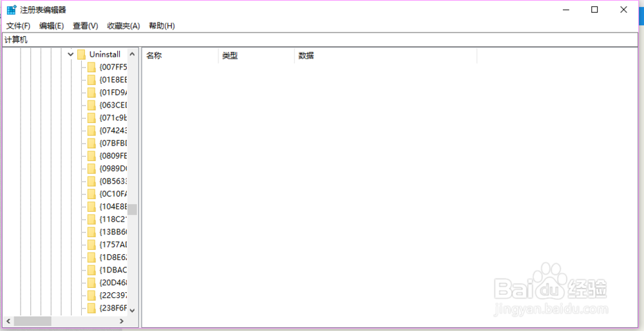Click folder icon of {1757AE key
The height and width of the screenshot is (331, 644).
pyautogui.click(x=91, y=245)
